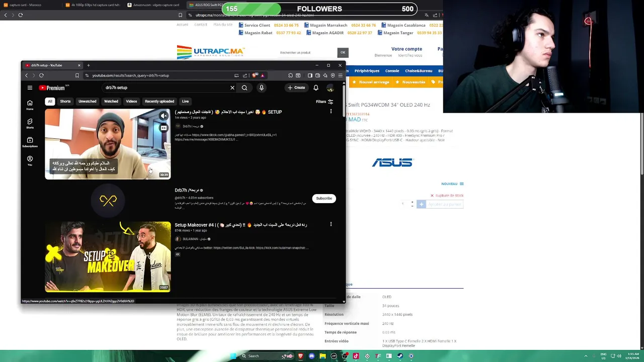
Task: Open Steam from the taskbar
Action: [400, 356]
